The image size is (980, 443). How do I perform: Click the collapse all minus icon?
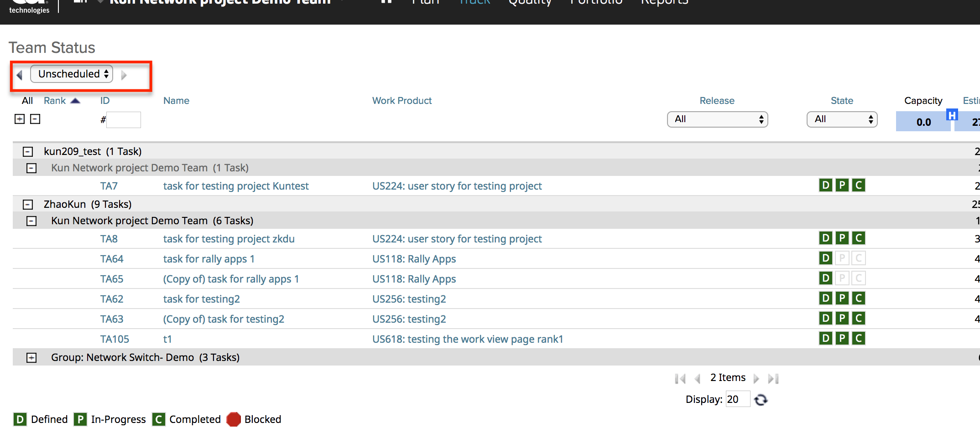tap(35, 119)
